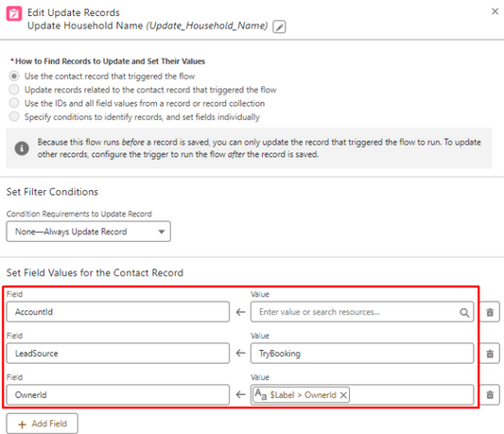Click the $Label > OwnerId resource pill
Screen dimensions: 504x434
tap(302, 395)
